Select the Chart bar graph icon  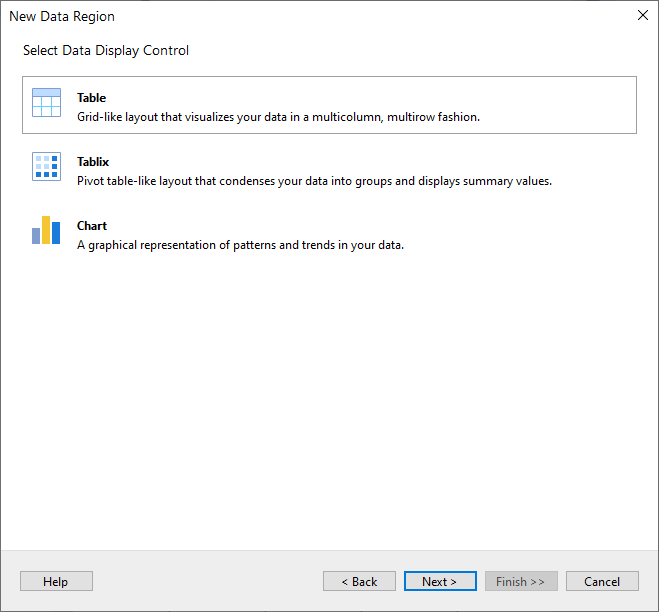pyautogui.click(x=46, y=230)
